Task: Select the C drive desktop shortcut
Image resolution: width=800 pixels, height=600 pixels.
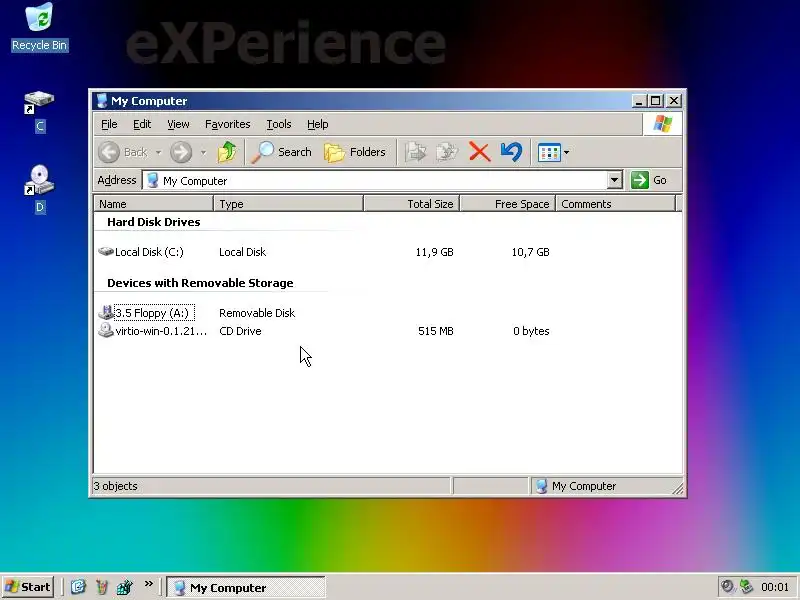Action: point(40,111)
